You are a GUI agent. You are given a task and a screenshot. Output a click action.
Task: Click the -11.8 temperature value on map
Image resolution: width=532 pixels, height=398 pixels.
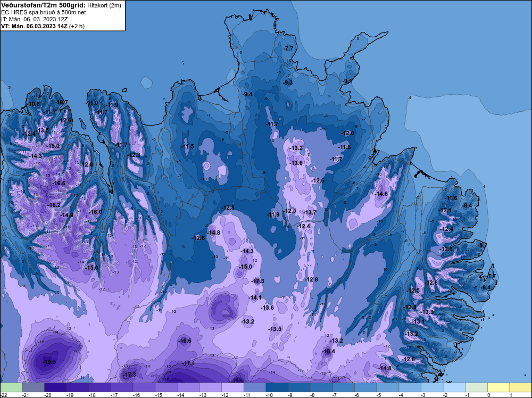344,147
